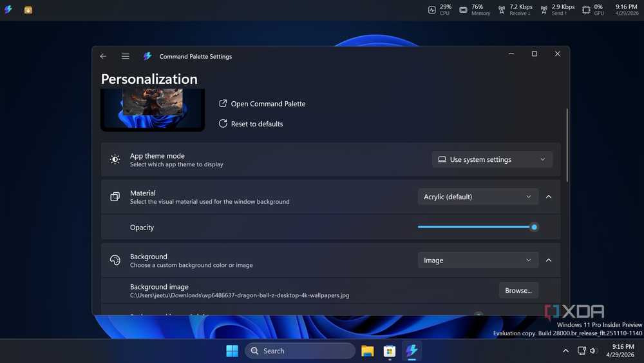
Task: Click Command Palette icon in taskbar
Action: tap(412, 351)
